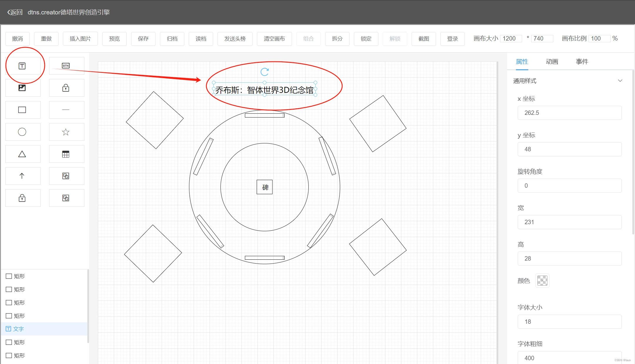This screenshot has height=364, width=635.
Task: Click the 字体粗细 font weight field
Action: pos(570,358)
